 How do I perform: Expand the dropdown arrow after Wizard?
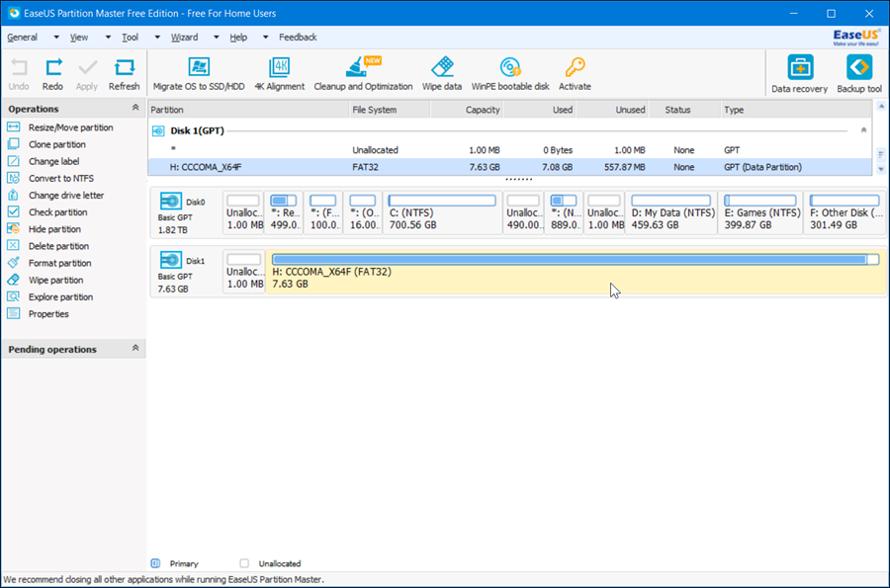pos(217,38)
